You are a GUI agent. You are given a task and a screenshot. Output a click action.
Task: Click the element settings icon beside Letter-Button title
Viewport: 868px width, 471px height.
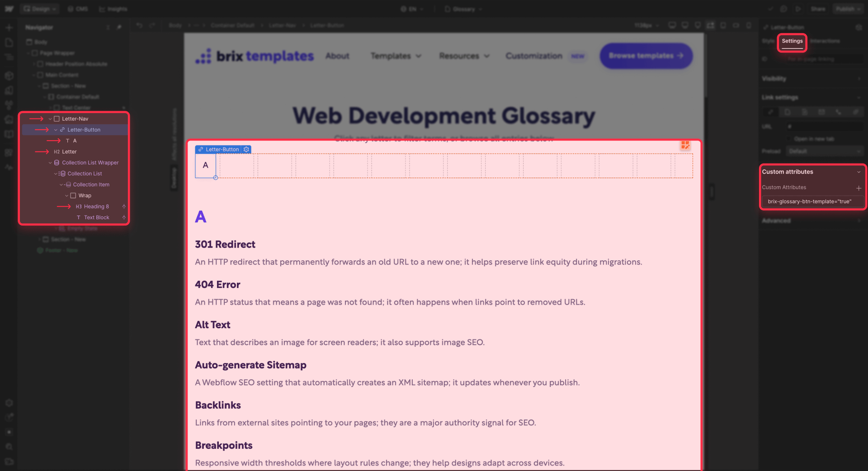[859, 28]
